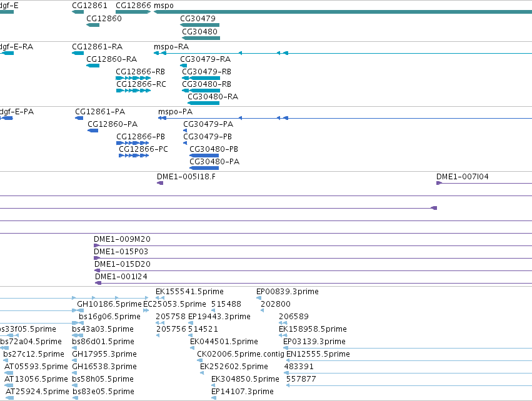532x401 pixels.
Task: Click the GH17955.3prime EST label
Action: 104,355
